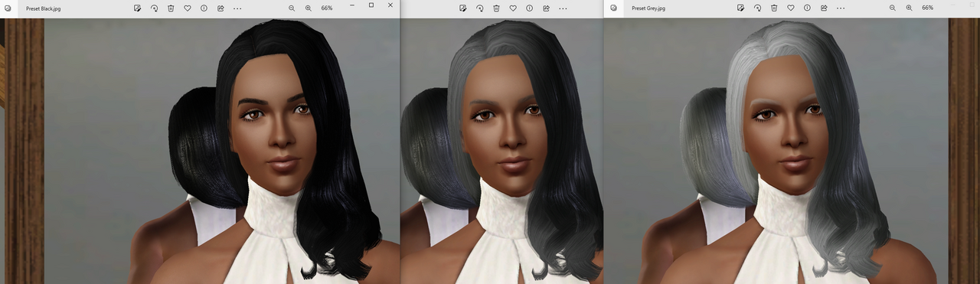The width and height of the screenshot is (980, 284).
Task: Show file info for Preset Grey.jpg
Action: pos(808,8)
